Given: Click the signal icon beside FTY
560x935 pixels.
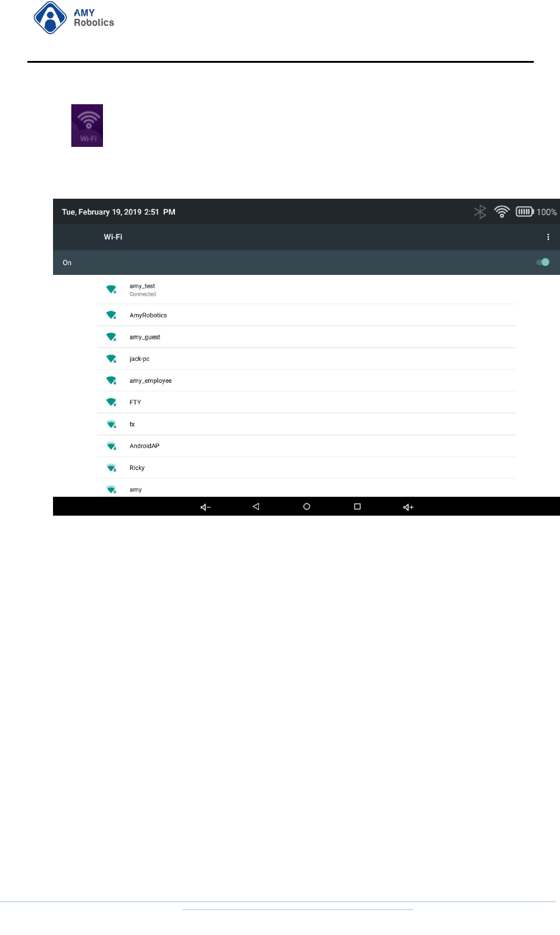Looking at the screenshot, I should 112,402.
